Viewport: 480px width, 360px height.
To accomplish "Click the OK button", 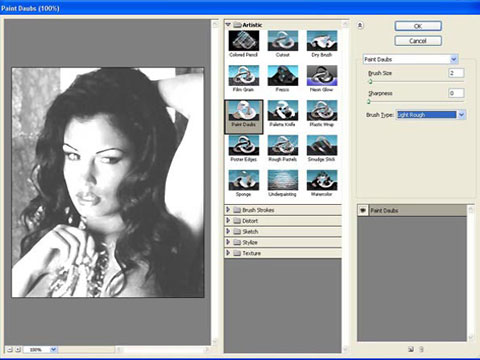I will click(x=418, y=26).
